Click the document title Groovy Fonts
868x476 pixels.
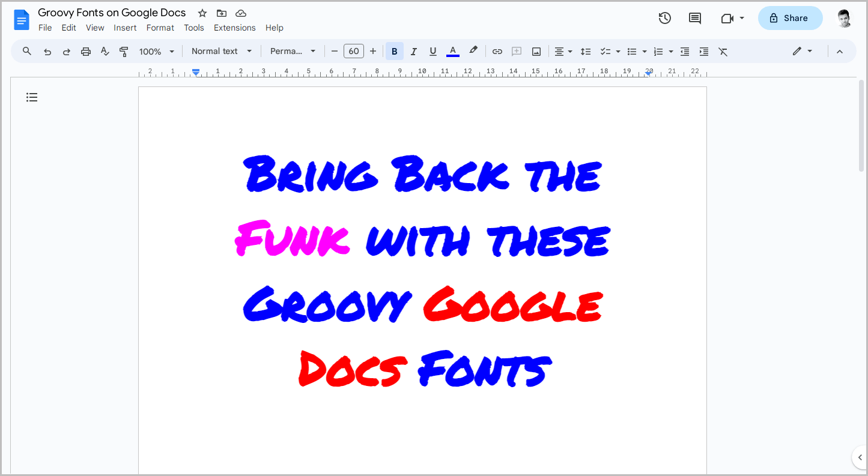tap(112, 13)
